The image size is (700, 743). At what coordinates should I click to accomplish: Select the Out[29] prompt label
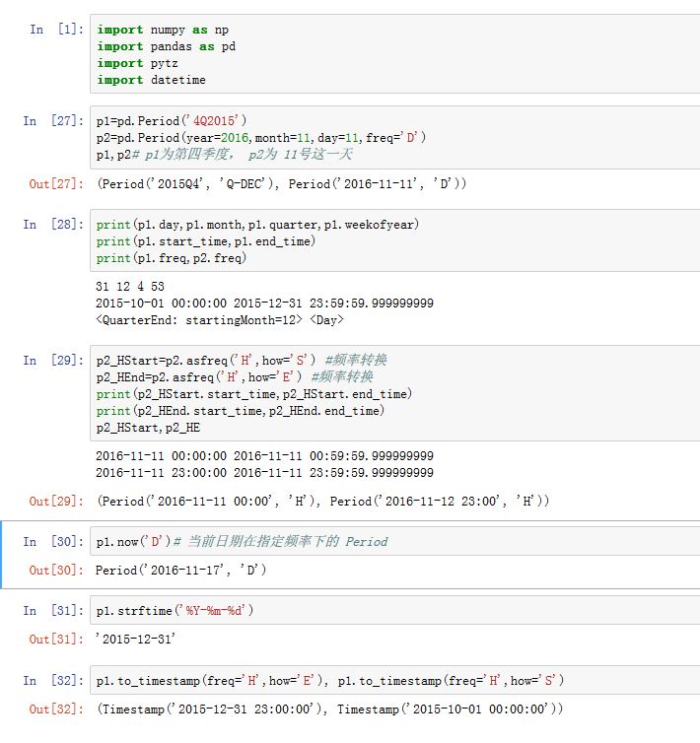click(x=56, y=502)
